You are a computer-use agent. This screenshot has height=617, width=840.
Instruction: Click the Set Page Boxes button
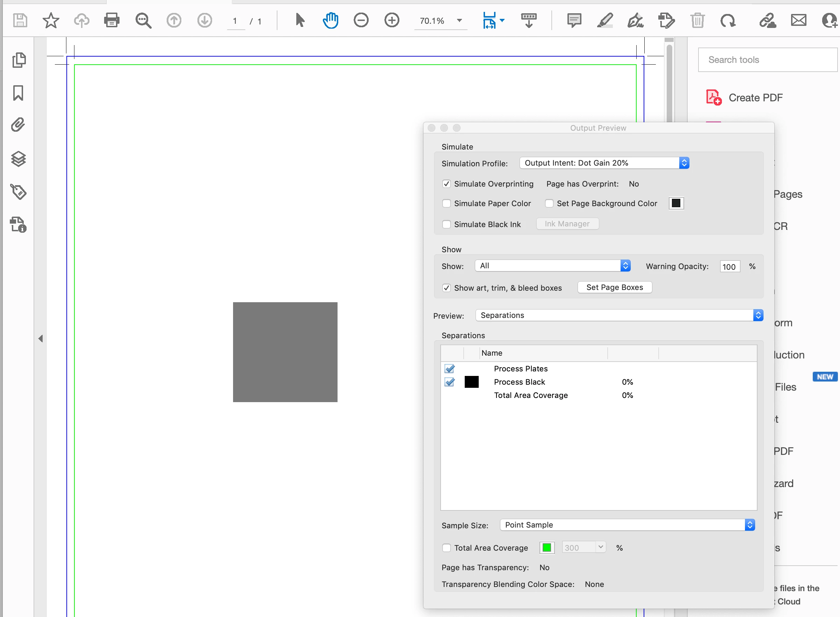coord(614,287)
